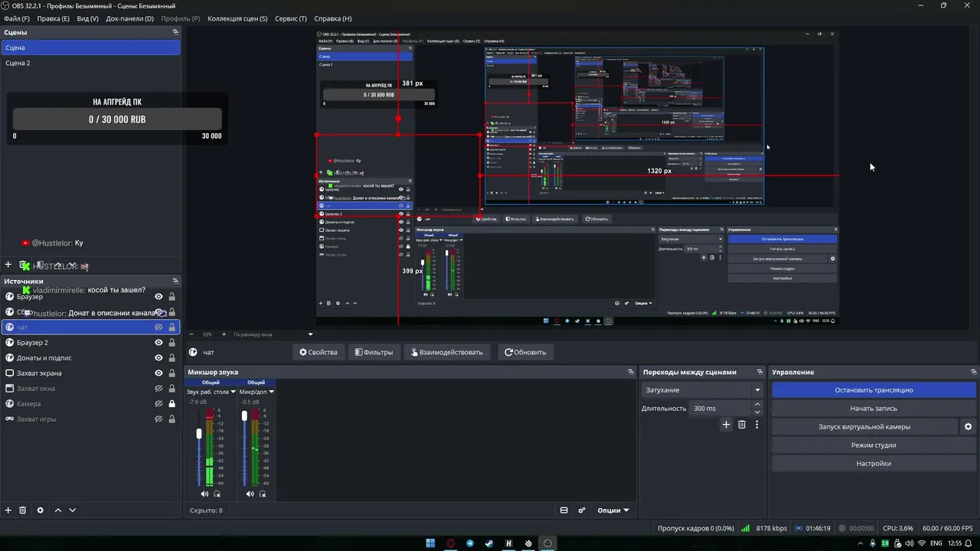Undock the Источники panel with its float icon
Viewport: 980px width, 551px height.
(175, 281)
